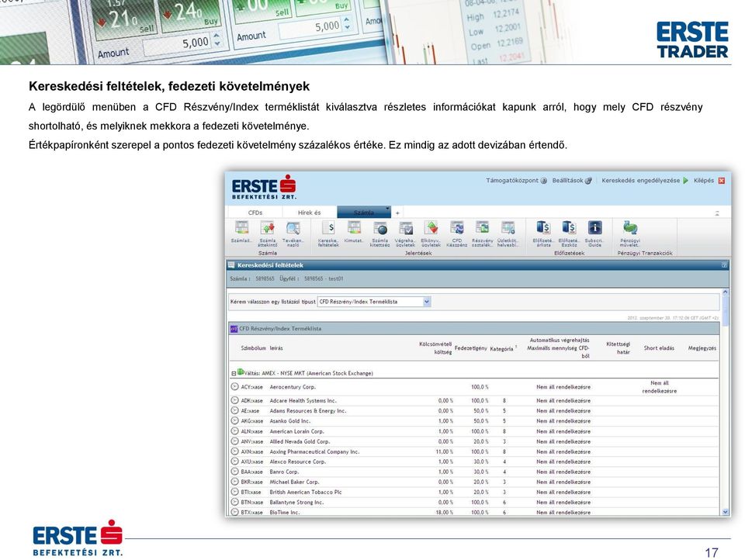Click Kilépés logout button
Screen dimensions: 745x560
pos(709,181)
